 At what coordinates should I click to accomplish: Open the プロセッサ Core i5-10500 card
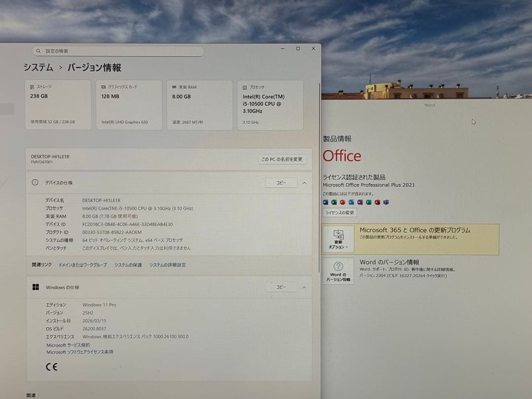[x=270, y=105]
